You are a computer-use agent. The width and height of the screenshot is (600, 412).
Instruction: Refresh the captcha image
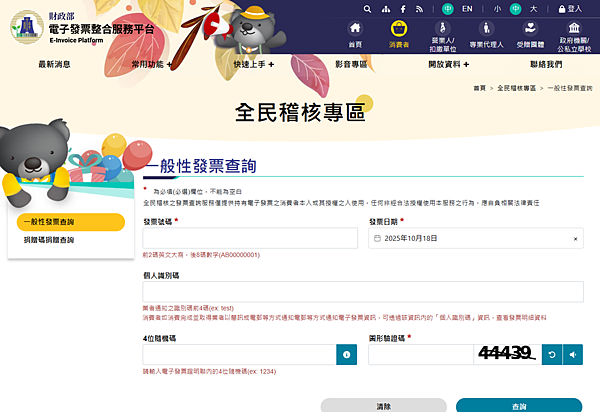pyautogui.click(x=552, y=355)
